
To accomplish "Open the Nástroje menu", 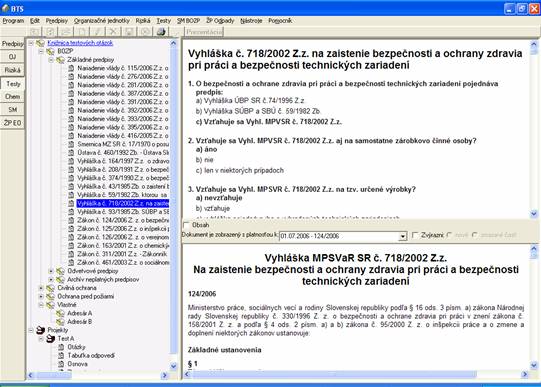I will click(x=251, y=21).
